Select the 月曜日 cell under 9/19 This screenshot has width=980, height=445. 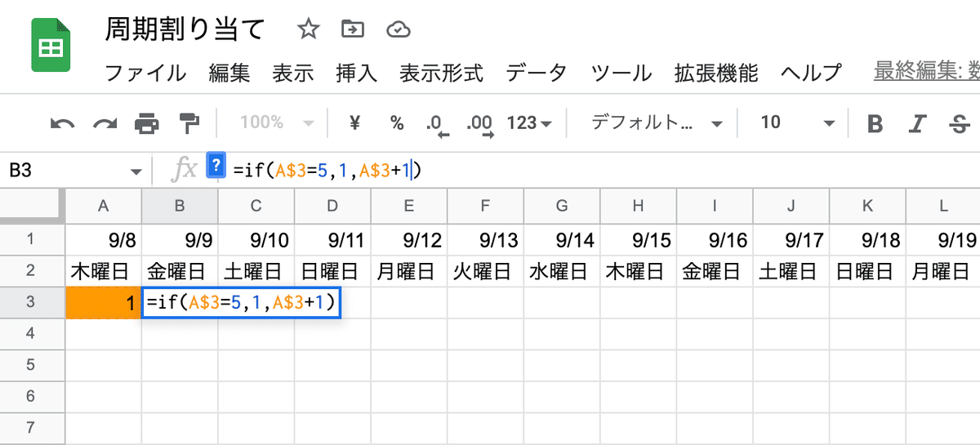[x=943, y=271]
